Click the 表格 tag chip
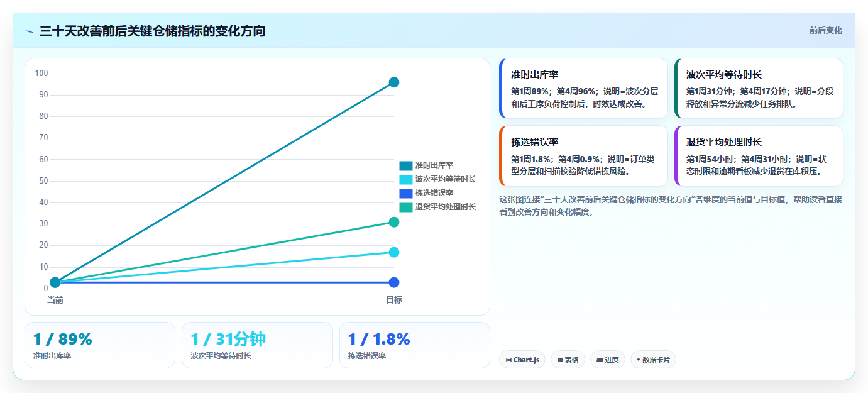The image size is (868, 393). [568, 360]
